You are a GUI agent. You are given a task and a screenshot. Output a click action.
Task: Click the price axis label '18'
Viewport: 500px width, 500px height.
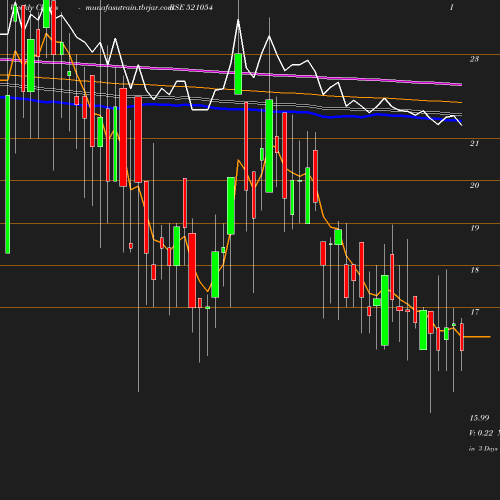click(474, 270)
